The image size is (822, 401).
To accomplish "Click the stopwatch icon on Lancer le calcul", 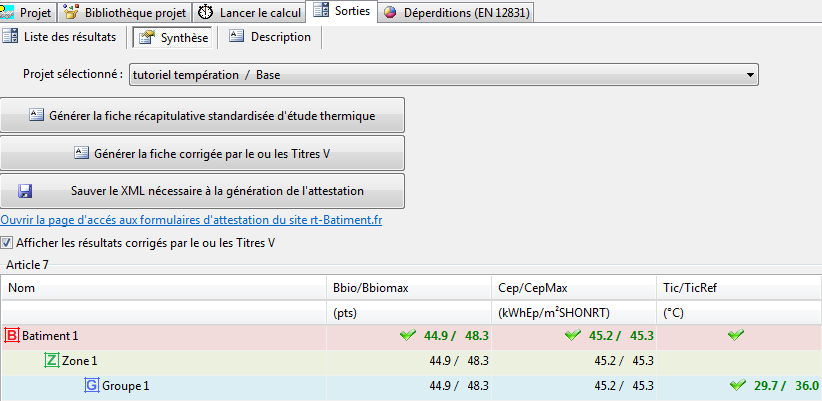I will click(204, 12).
